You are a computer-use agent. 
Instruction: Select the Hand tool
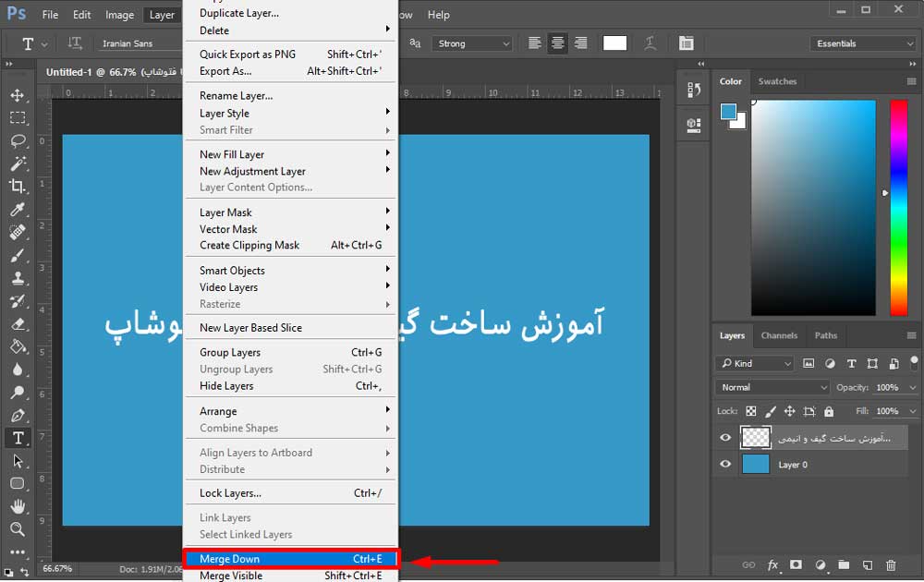[x=18, y=506]
